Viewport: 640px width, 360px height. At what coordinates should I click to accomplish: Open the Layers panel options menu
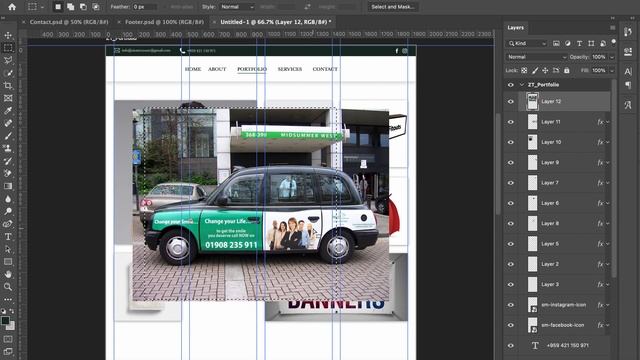[x=613, y=28]
